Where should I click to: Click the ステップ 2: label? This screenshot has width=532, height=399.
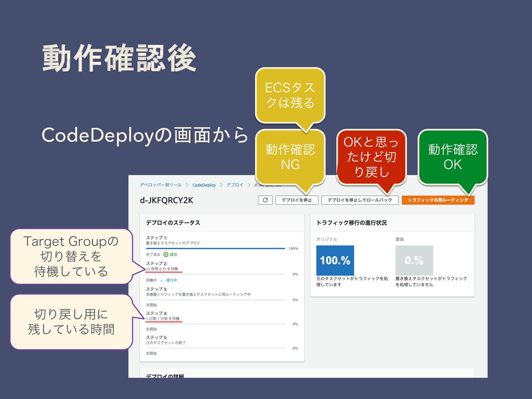156,263
